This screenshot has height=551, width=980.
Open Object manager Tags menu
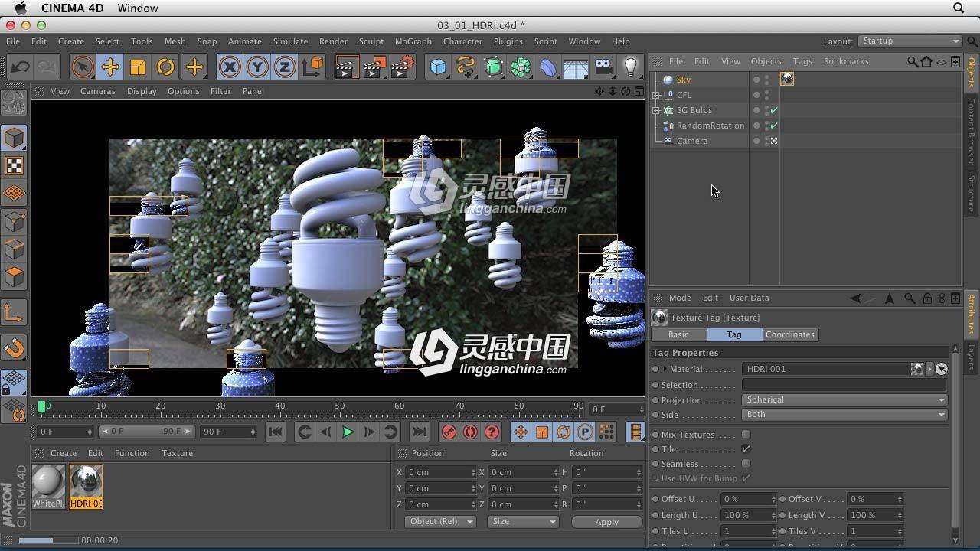[x=802, y=61]
